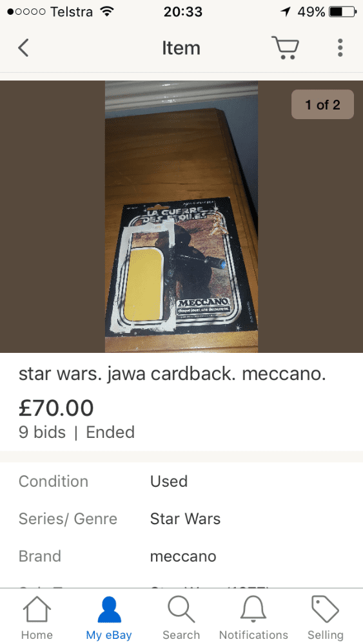Tap the battery indicator icon

(x=342, y=12)
